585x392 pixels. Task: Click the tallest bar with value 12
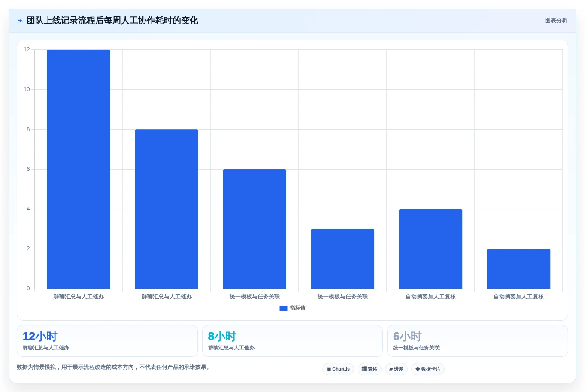[79, 169]
